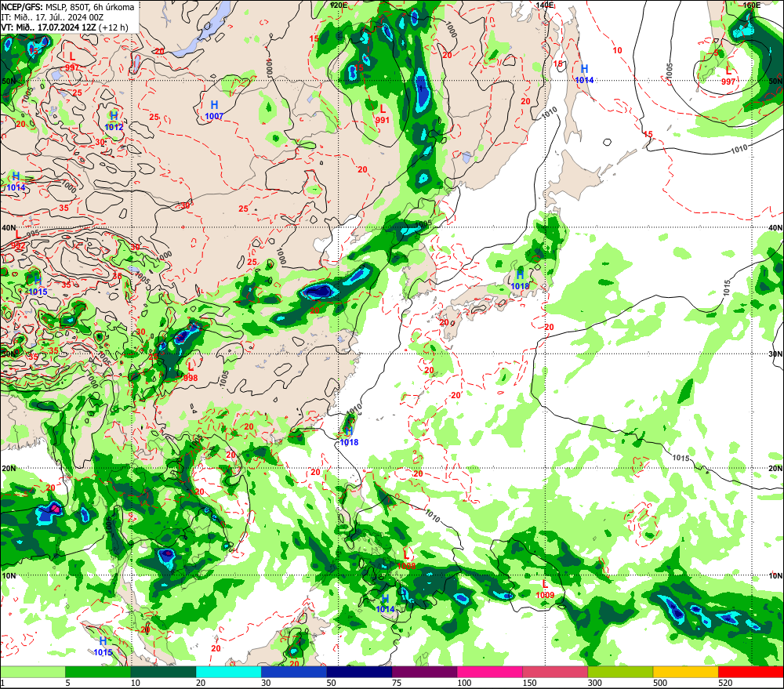Select the yellow 500–520 legend swatch
Image resolution: width=784 pixels, height=689 pixels.
click(x=685, y=672)
